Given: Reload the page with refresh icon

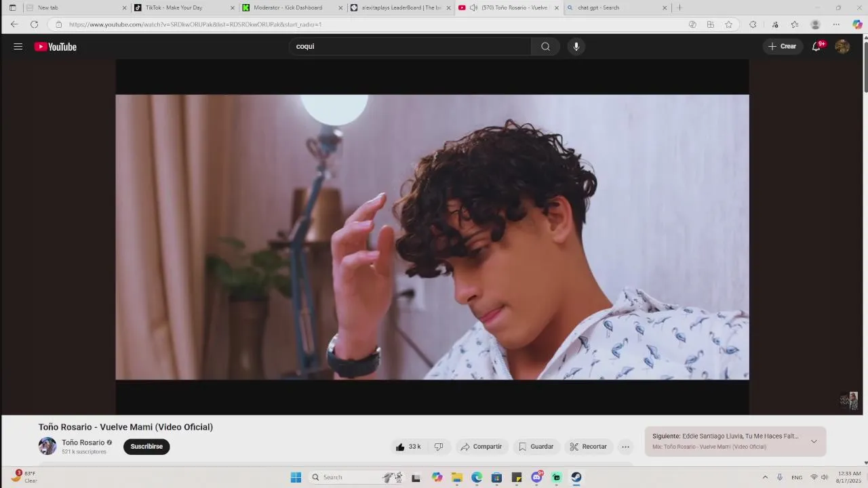Looking at the screenshot, I should pyautogui.click(x=34, y=24).
